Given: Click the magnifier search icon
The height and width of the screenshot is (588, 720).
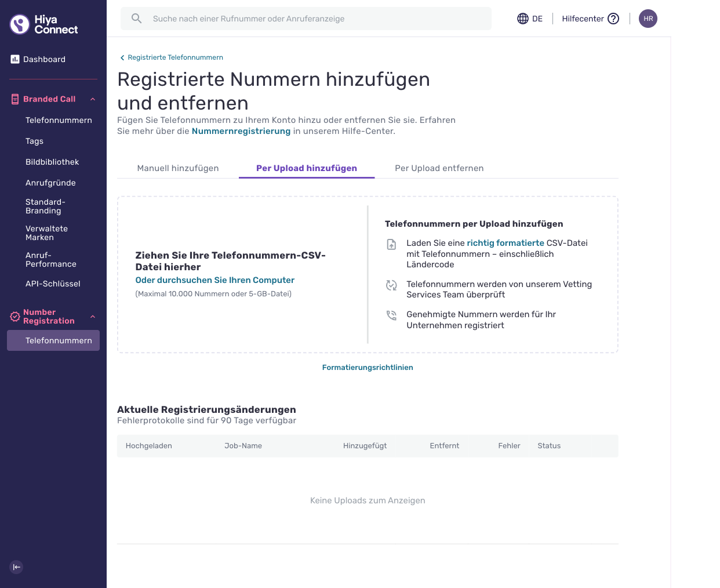Looking at the screenshot, I should 136,19.
